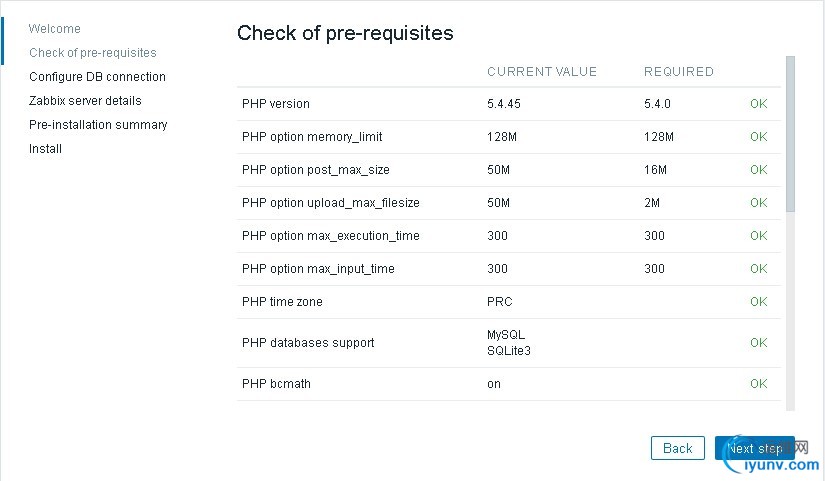
Task: Open the Welcome step in sidebar
Action: point(55,29)
